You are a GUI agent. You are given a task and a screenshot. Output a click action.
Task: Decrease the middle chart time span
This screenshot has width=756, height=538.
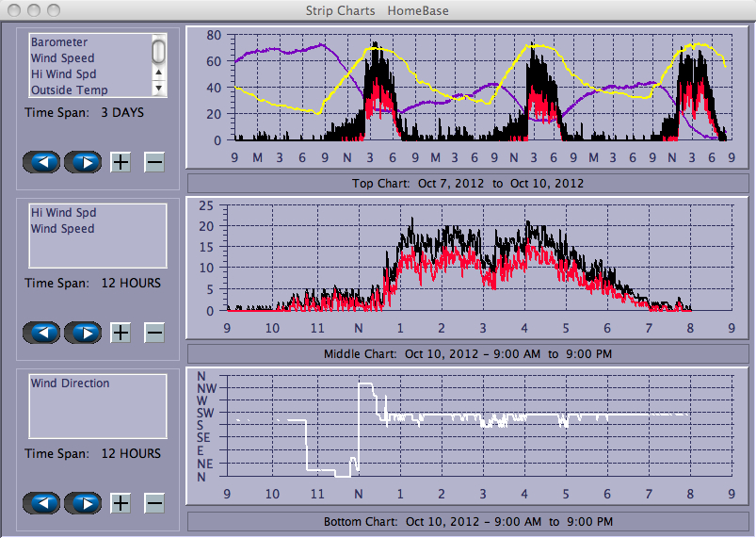click(x=154, y=333)
